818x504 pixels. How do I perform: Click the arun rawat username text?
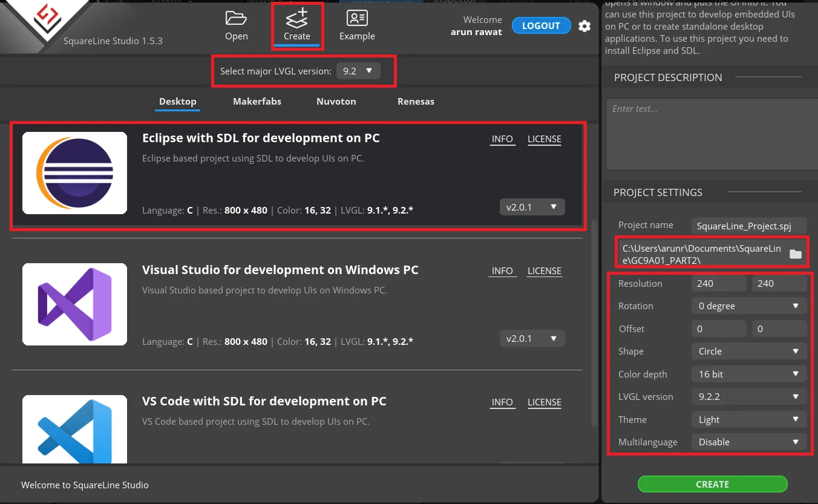click(476, 32)
